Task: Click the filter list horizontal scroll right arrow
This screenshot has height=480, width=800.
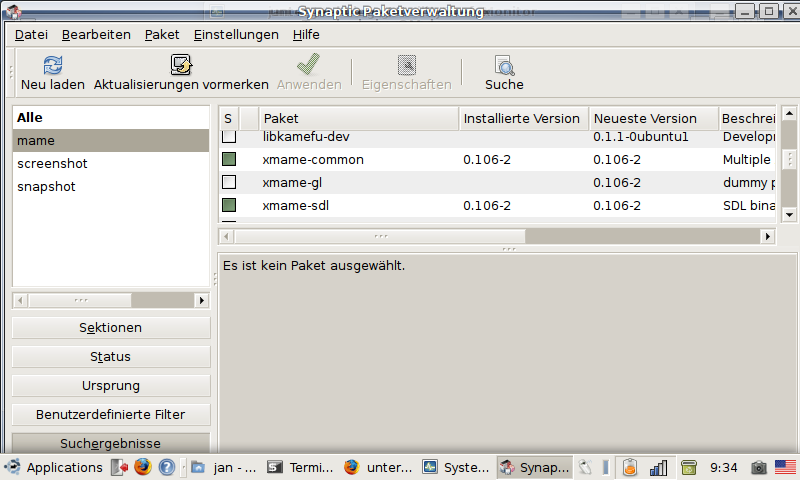Action: (x=202, y=300)
